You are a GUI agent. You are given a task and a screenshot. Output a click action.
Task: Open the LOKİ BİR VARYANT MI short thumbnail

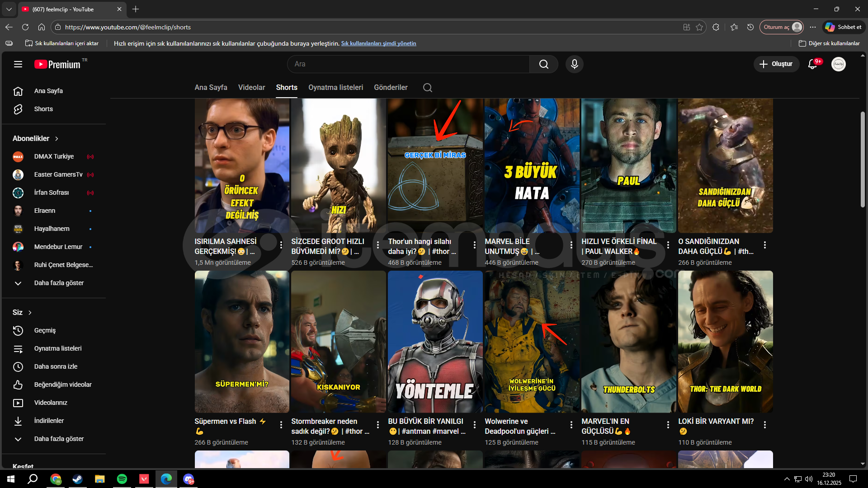pyautogui.click(x=725, y=342)
